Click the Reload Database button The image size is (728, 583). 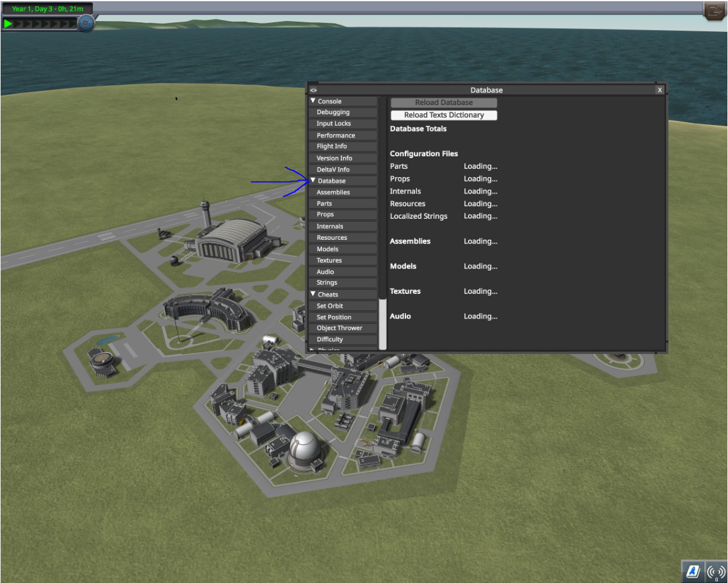(x=444, y=103)
